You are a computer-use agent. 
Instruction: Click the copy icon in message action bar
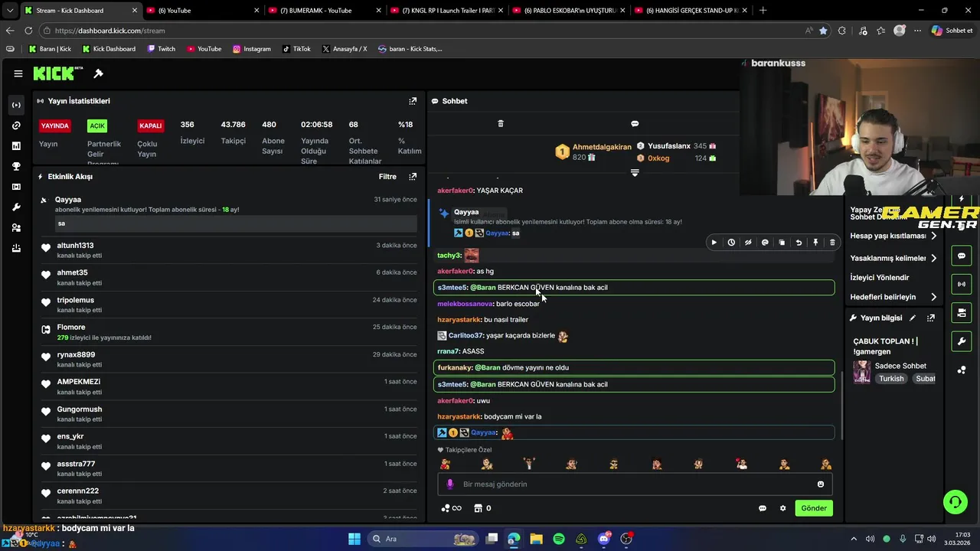click(x=782, y=243)
